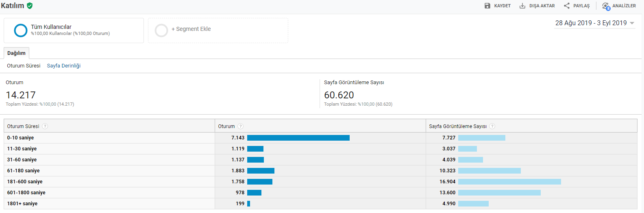Click the Oturum Süresi column header
644x213 pixels.
tap(23, 126)
